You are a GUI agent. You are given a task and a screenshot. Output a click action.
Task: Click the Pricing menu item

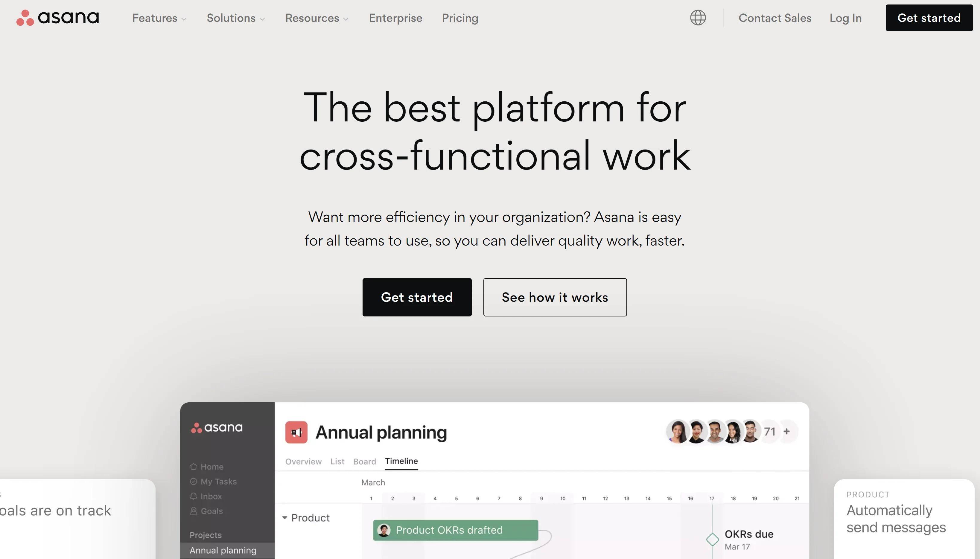(460, 17)
